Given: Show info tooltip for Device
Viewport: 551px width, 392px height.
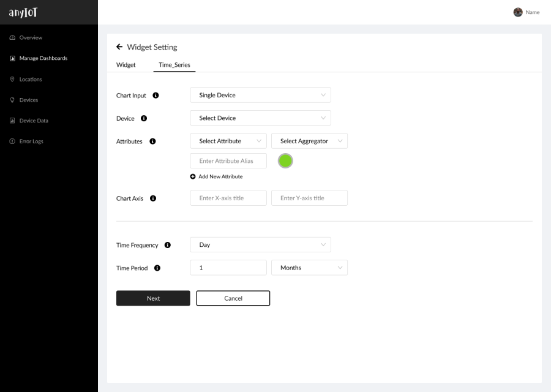Looking at the screenshot, I should tap(144, 118).
